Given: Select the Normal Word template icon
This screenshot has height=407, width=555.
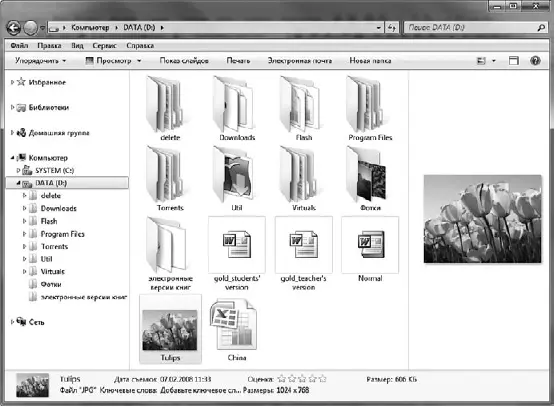Looking at the screenshot, I should 370,245.
